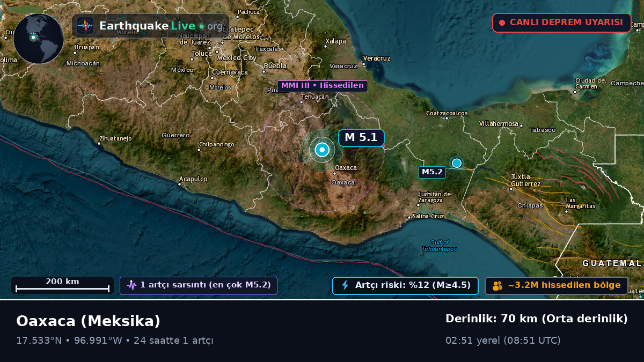Click the Cuernavaca city label
644x362 pixels.
click(230, 72)
